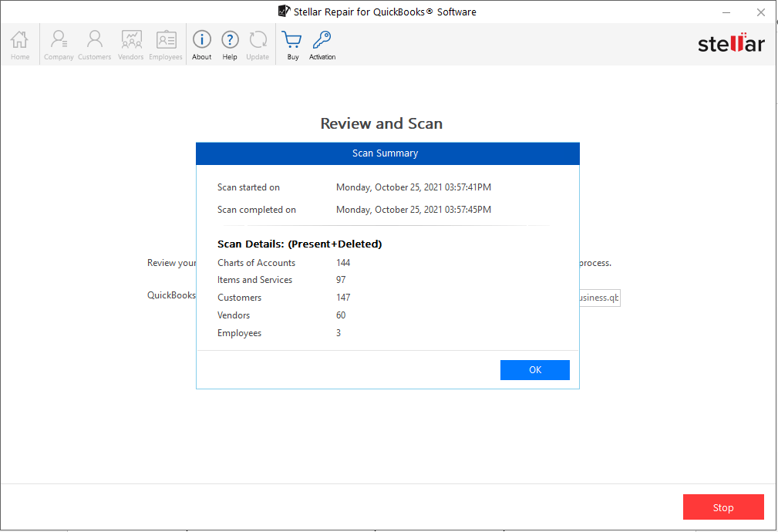Open the Buy shopping cart icon
778x532 pixels.
(x=292, y=45)
